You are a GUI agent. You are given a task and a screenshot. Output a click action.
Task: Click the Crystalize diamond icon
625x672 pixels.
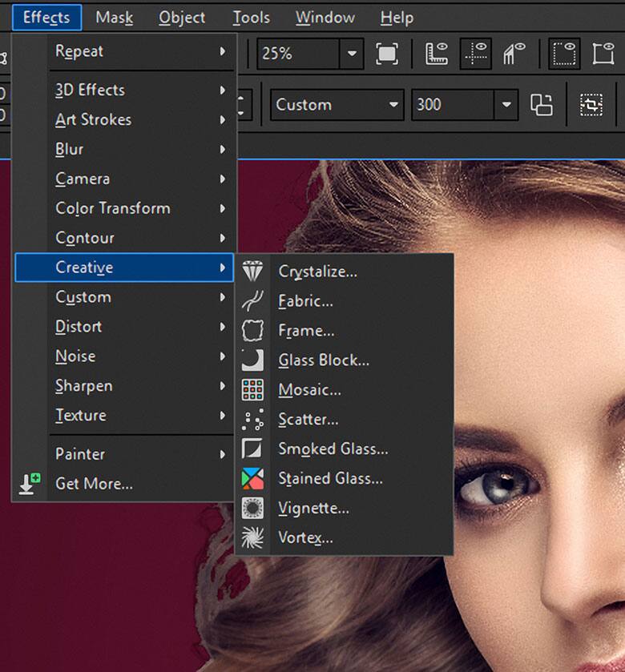[252, 272]
